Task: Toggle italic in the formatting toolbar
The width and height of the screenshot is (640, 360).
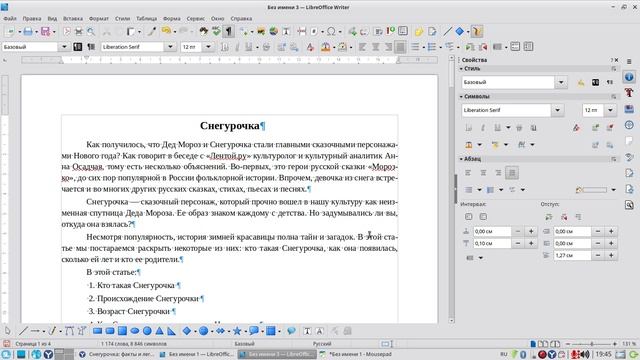Action: pos(237,47)
